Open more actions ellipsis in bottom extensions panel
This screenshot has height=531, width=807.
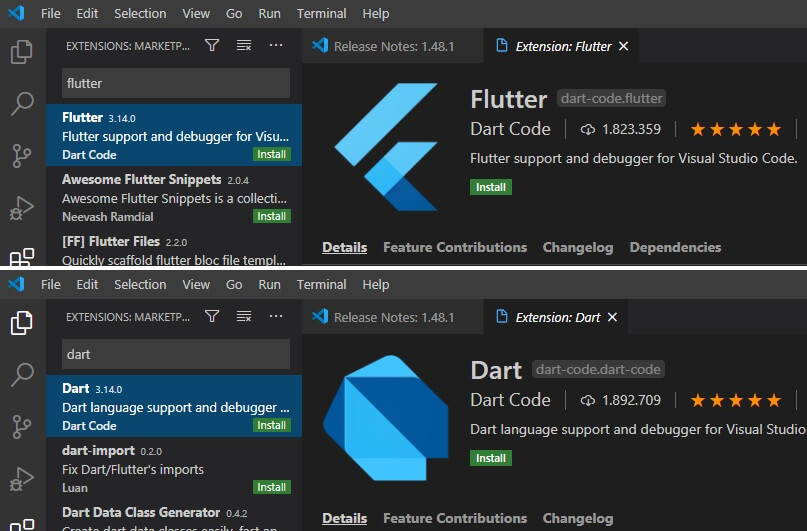tap(276, 316)
